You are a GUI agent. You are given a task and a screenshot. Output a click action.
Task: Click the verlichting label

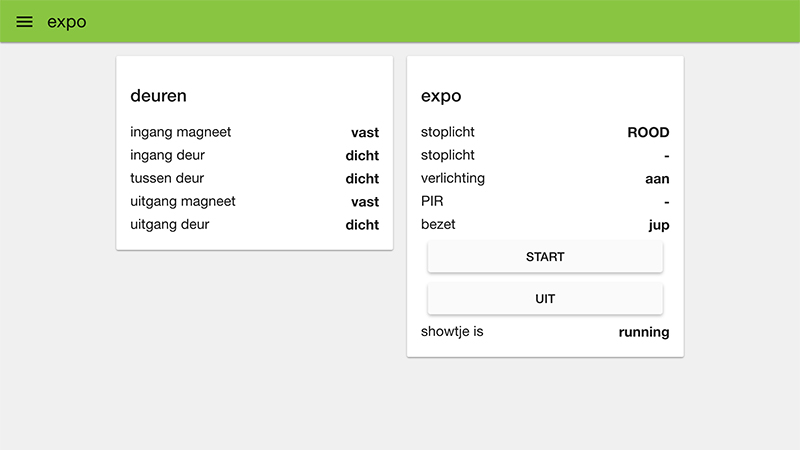coord(453,178)
